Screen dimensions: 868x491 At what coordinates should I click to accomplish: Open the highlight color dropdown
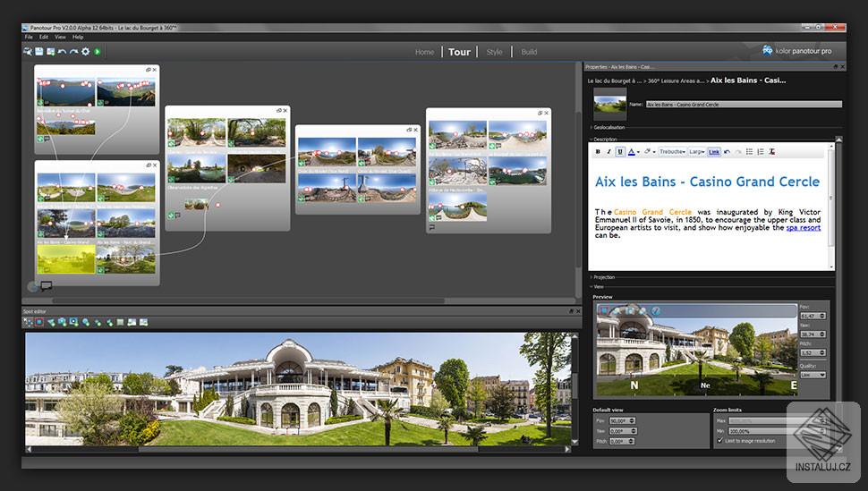click(x=654, y=152)
